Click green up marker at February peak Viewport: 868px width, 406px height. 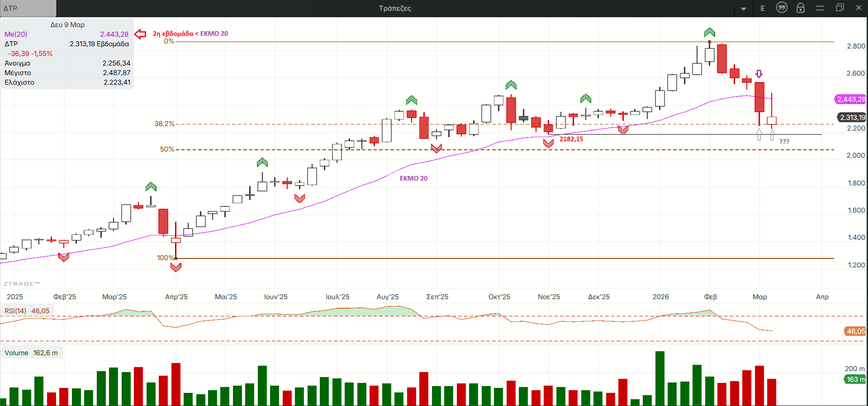[x=709, y=32]
